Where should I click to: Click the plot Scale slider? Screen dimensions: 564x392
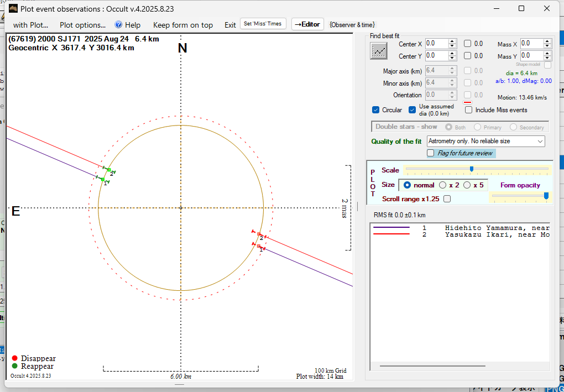[x=471, y=169]
